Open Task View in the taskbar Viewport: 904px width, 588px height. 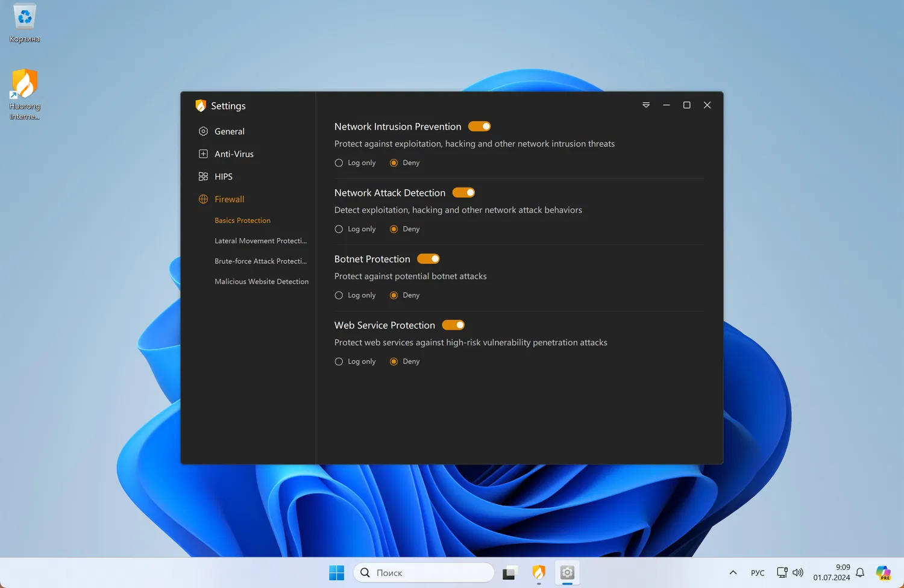pos(510,573)
